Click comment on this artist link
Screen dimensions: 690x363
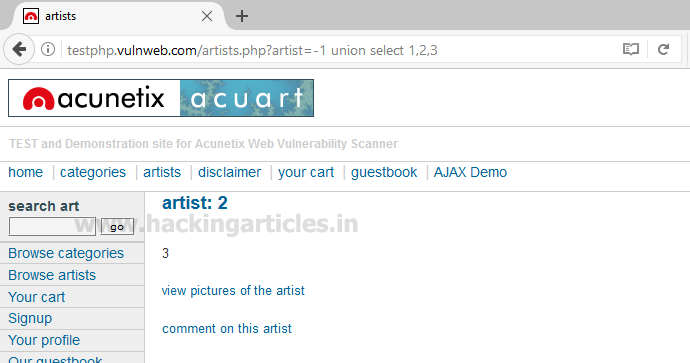pos(227,329)
